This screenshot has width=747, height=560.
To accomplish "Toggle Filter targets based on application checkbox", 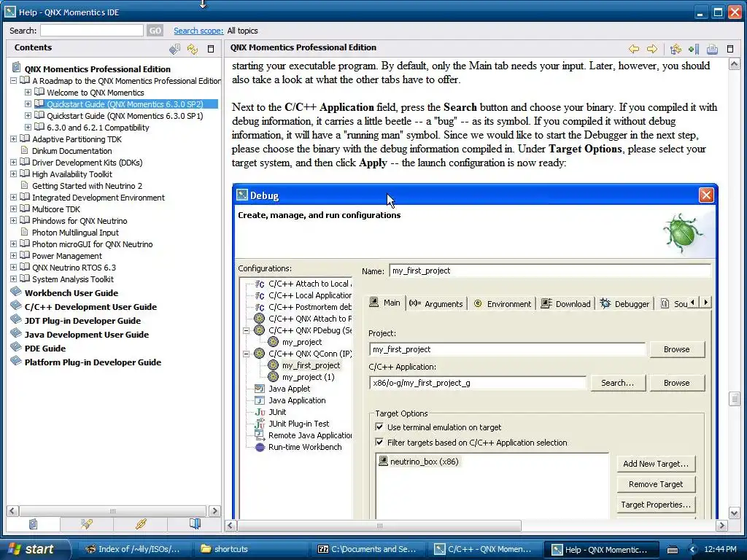I will [x=379, y=442].
